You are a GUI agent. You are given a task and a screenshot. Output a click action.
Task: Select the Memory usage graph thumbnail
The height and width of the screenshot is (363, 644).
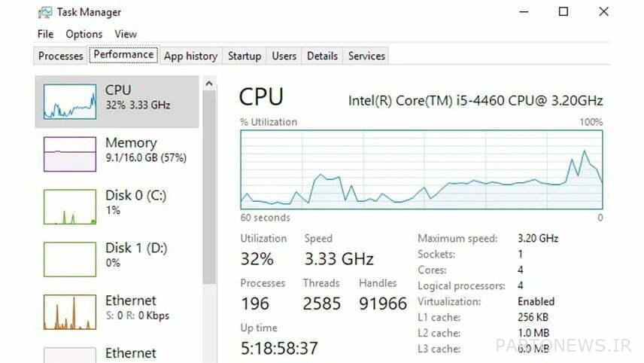tap(70, 154)
